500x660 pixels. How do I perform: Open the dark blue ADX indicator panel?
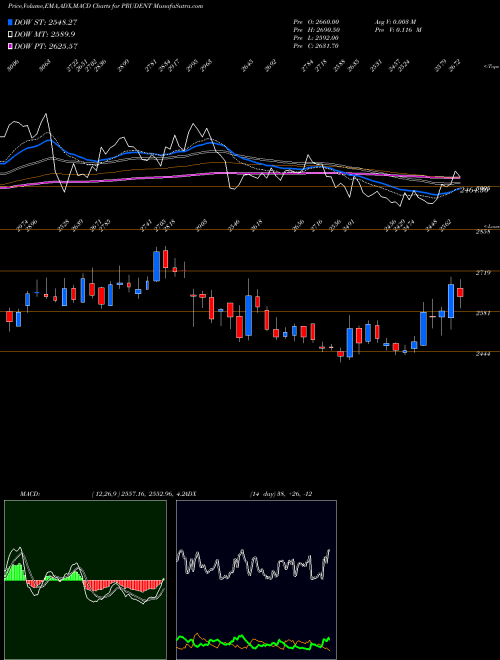(x=256, y=580)
